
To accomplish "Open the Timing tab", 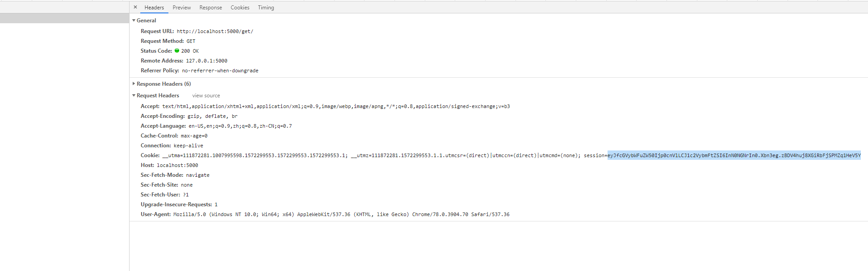I will (266, 8).
